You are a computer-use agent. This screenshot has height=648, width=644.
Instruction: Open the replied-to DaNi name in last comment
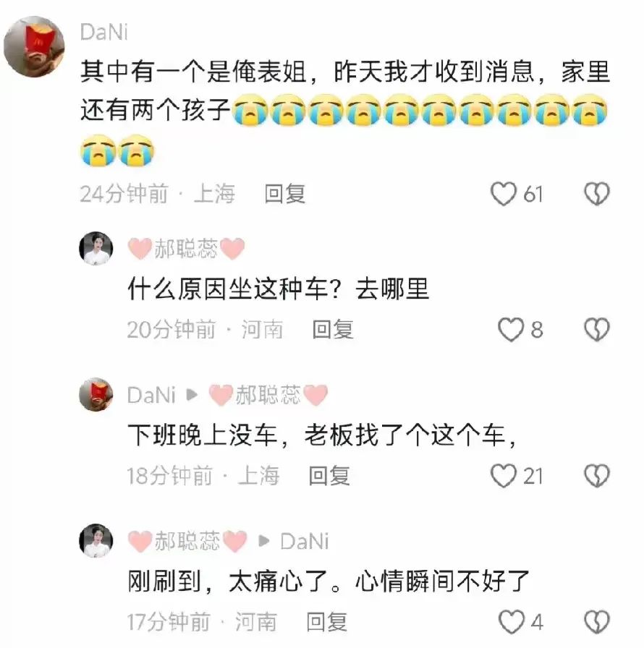pyautogui.click(x=305, y=542)
